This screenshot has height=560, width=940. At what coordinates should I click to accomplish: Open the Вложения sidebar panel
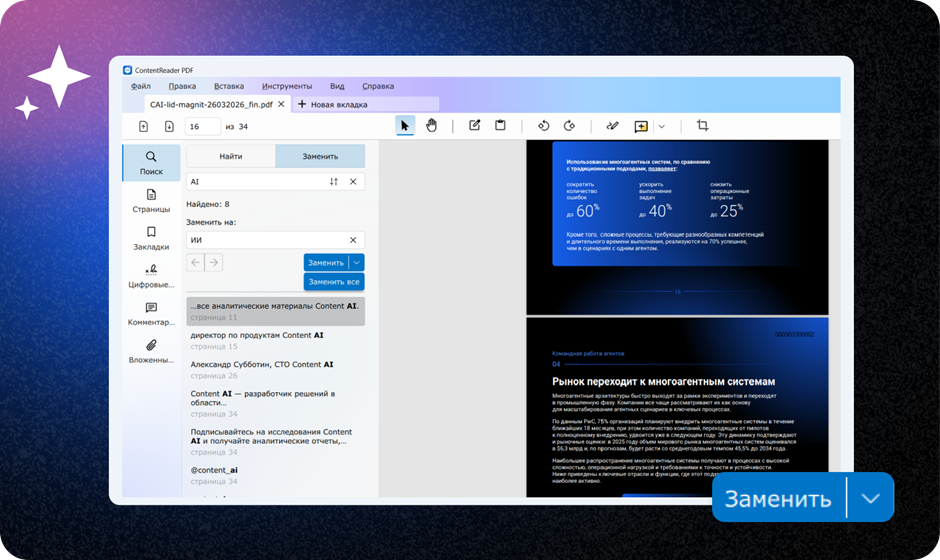(151, 352)
